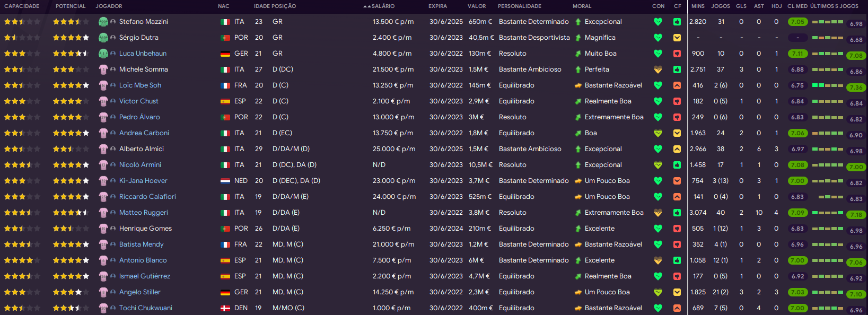Screen dimensions: 868x315
Task: Click Luca Unbehaun's 7.11 average rating badge
Action: pyautogui.click(x=797, y=54)
